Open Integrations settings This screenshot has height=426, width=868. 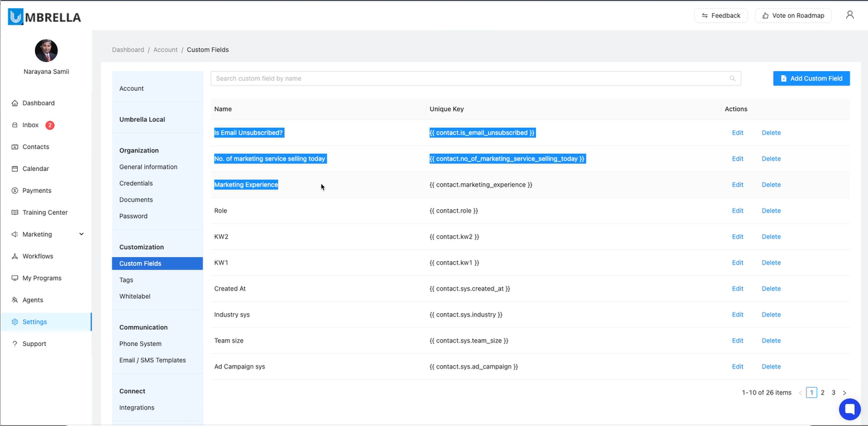[137, 408]
